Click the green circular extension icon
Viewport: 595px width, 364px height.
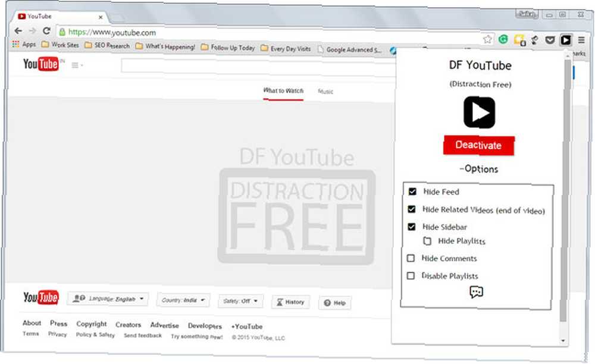coord(503,39)
